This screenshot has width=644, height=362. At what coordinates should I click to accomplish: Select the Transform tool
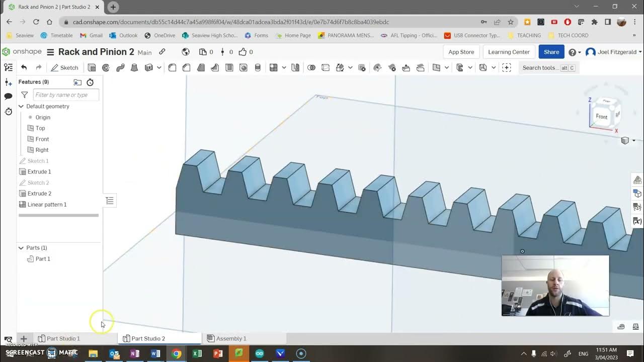pos(340,67)
